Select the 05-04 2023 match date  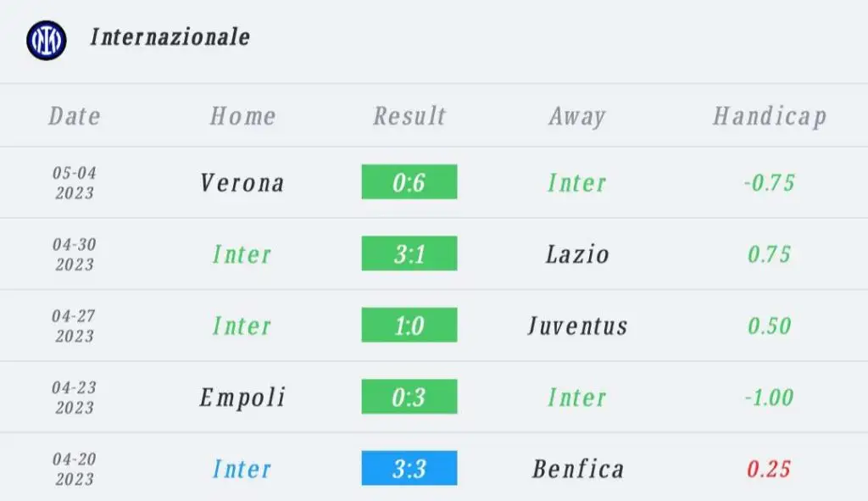[x=75, y=183]
